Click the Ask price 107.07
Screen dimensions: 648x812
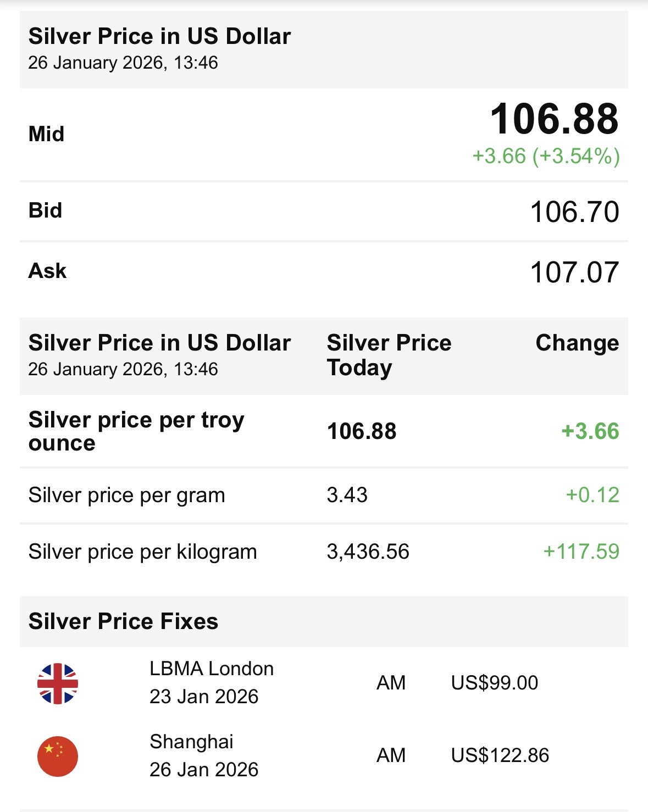[575, 272]
